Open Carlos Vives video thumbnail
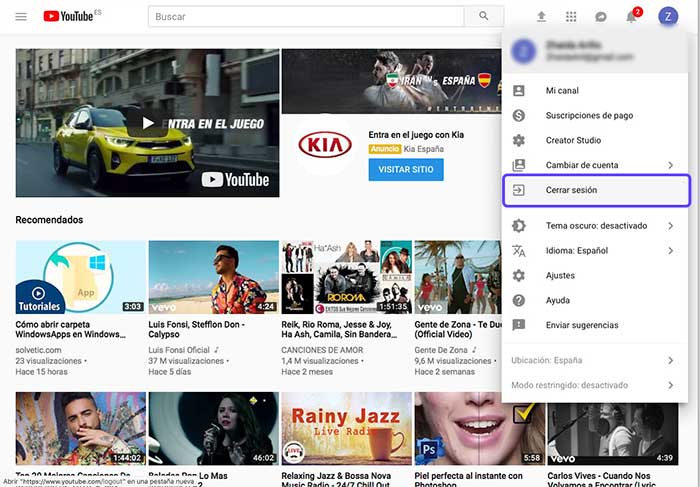 click(612, 433)
